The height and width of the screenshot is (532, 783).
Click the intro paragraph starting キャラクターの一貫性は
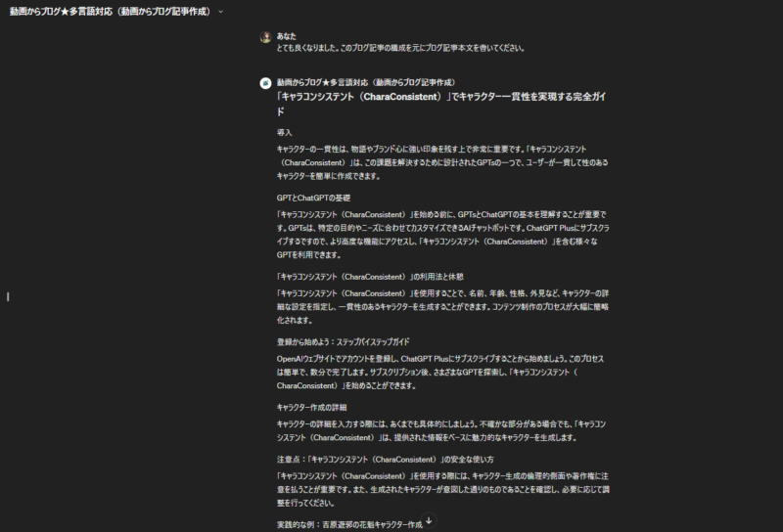coord(442,162)
